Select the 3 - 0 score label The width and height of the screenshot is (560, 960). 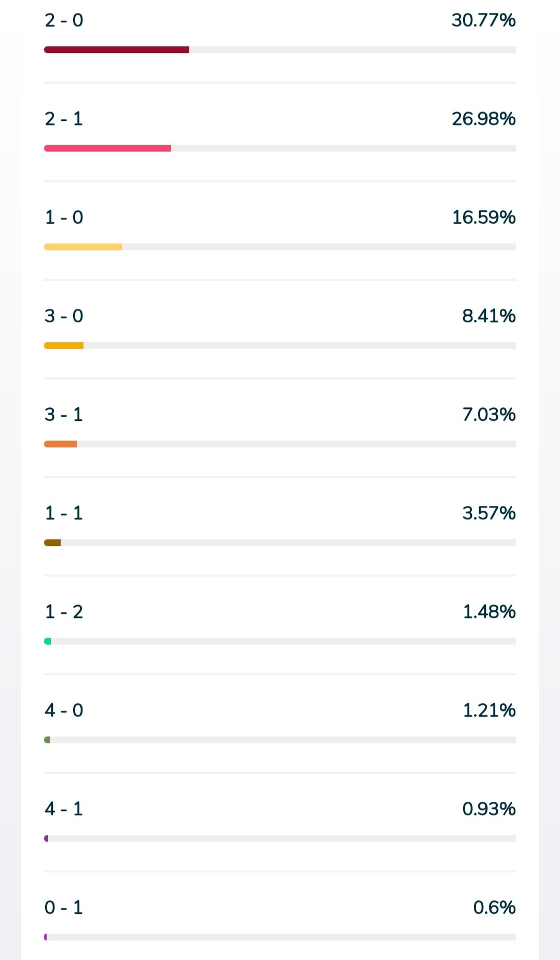coord(64,316)
